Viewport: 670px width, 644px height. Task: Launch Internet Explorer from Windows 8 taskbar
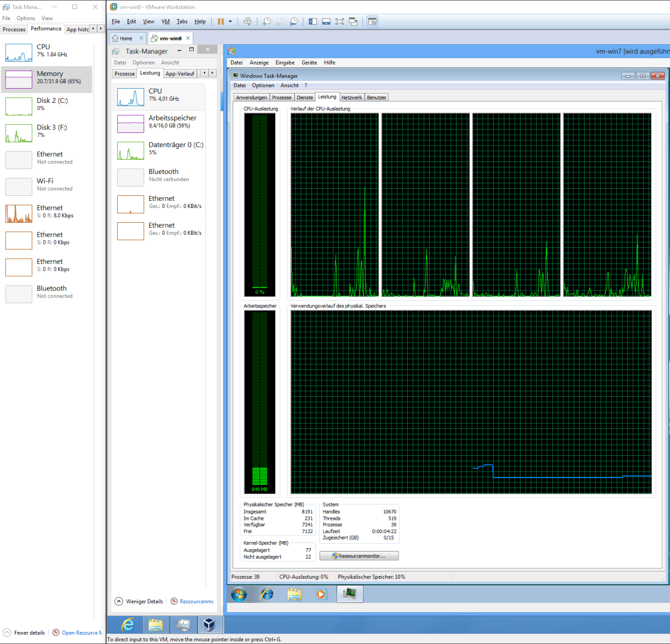pos(128,624)
